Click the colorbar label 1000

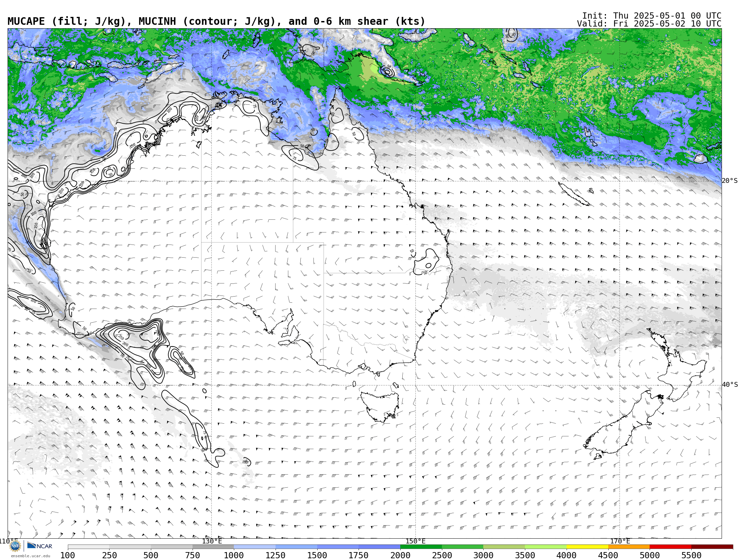234,556
